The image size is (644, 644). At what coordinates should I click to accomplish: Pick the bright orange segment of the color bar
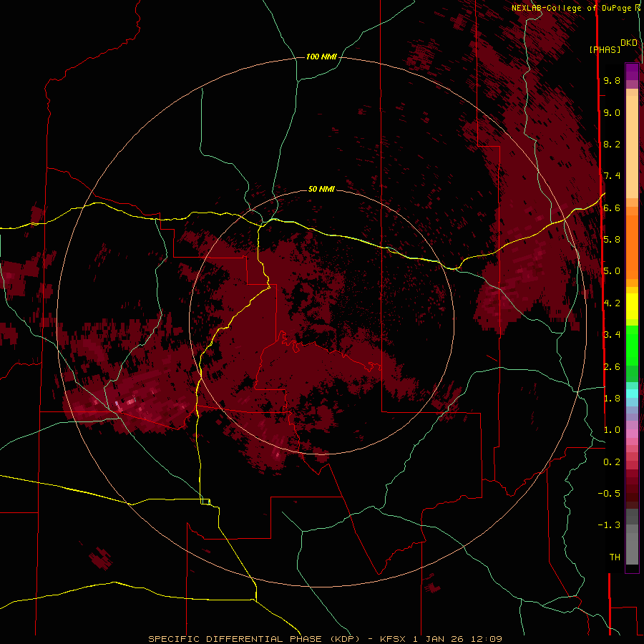(632, 246)
